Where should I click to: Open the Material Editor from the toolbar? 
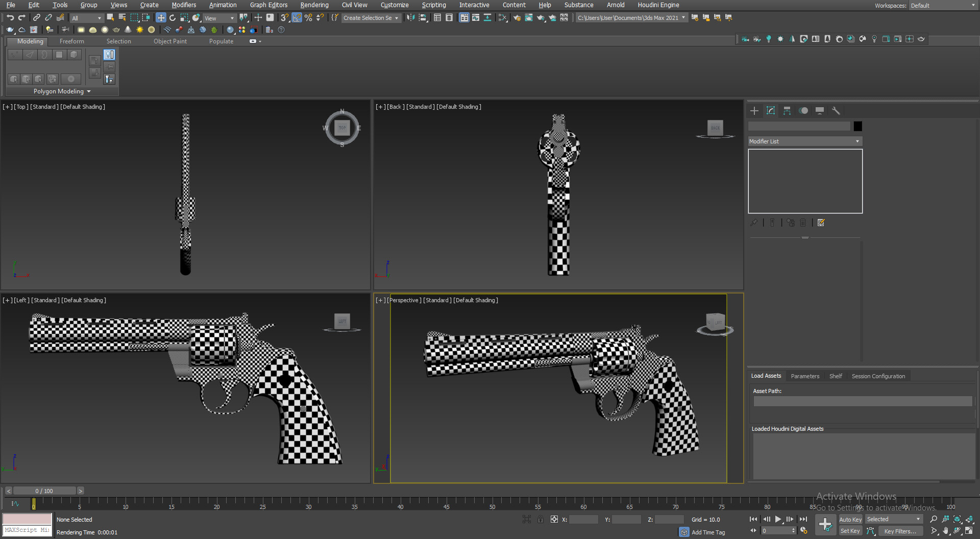point(464,18)
